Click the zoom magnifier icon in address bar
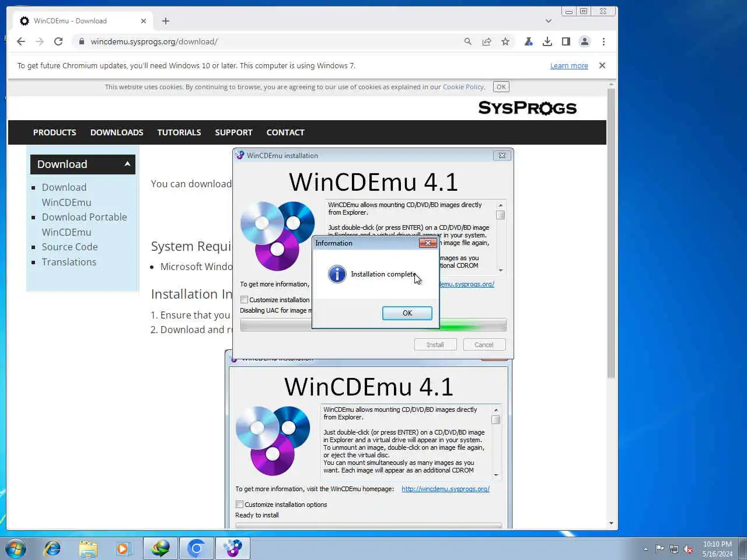747x560 pixels. [x=468, y=41]
